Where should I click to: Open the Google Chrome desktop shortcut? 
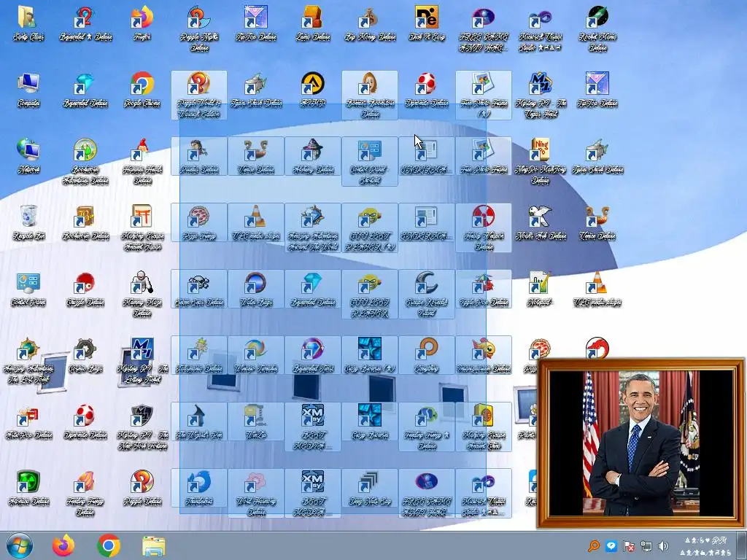coord(142,90)
